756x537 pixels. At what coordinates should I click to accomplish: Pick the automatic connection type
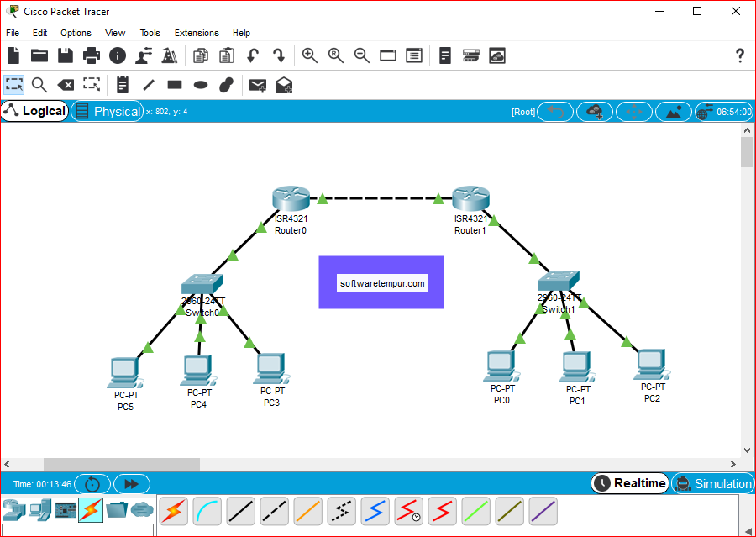[174, 512]
